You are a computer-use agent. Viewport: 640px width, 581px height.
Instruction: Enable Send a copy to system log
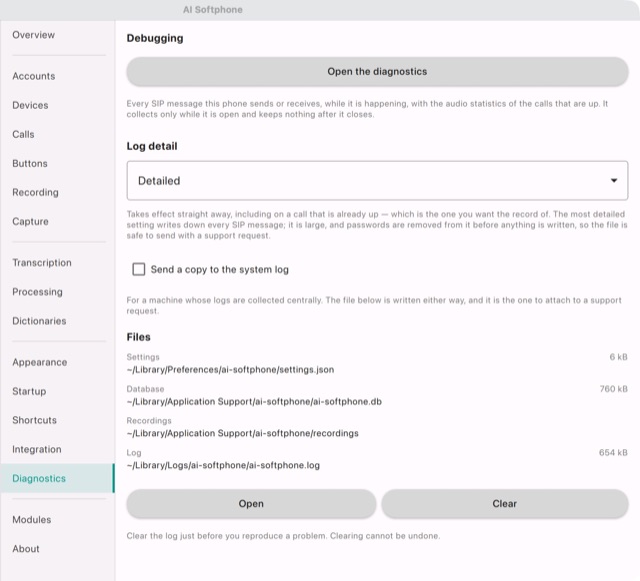(139, 269)
